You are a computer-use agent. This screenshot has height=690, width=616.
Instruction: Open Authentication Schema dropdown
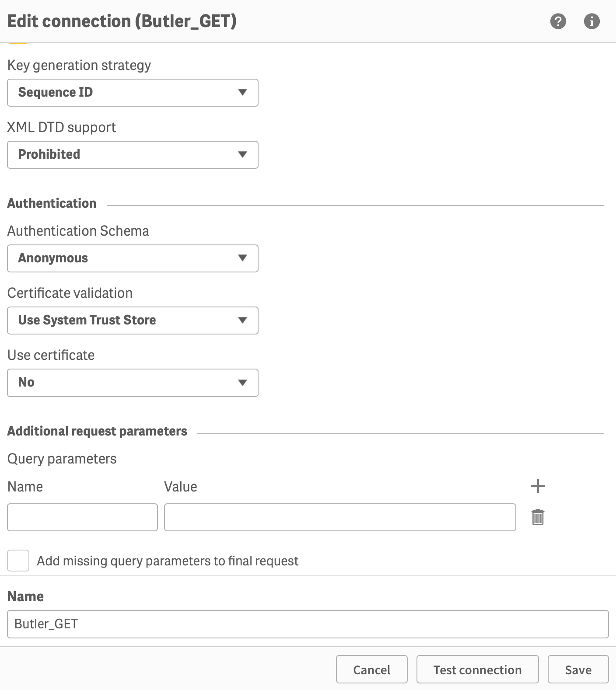tap(133, 258)
